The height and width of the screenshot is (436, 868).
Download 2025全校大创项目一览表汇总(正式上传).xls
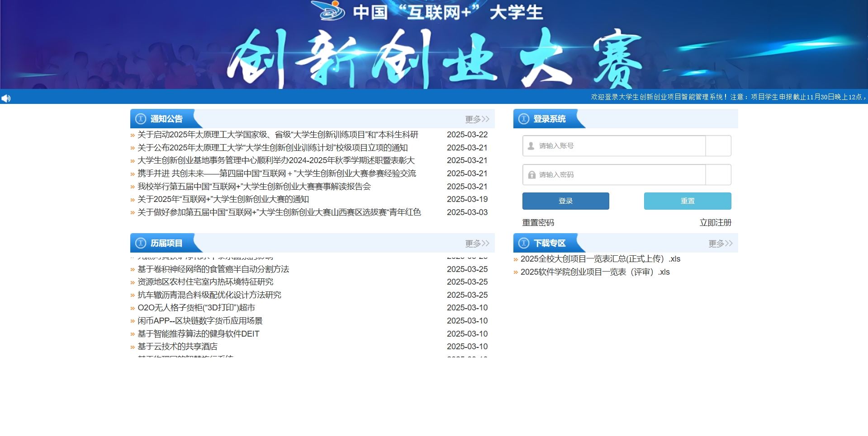point(600,259)
